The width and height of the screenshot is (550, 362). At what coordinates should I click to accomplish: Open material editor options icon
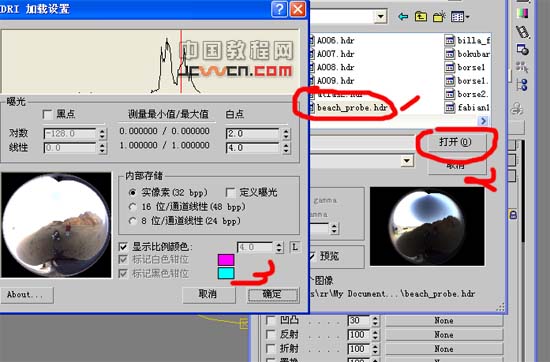523,50
